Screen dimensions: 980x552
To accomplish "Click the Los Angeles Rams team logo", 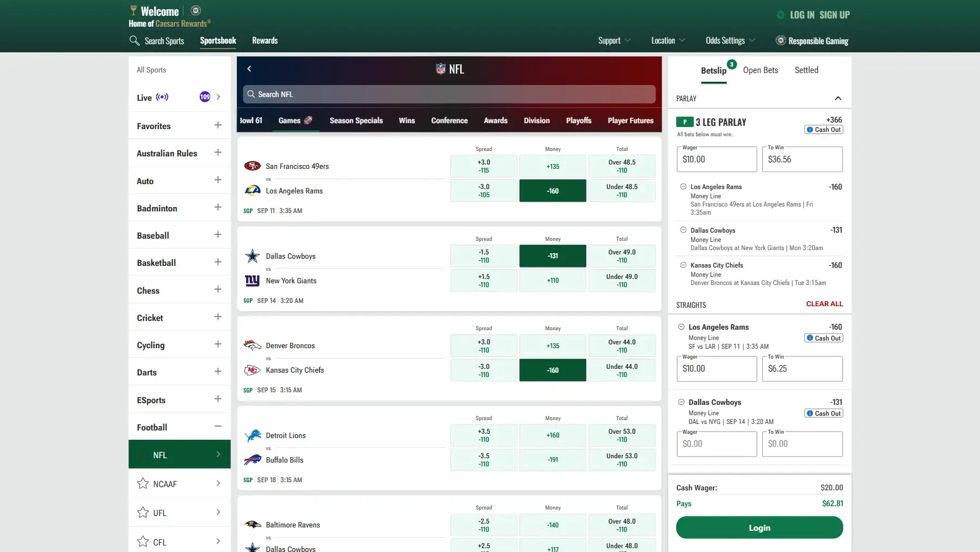I will (x=253, y=191).
